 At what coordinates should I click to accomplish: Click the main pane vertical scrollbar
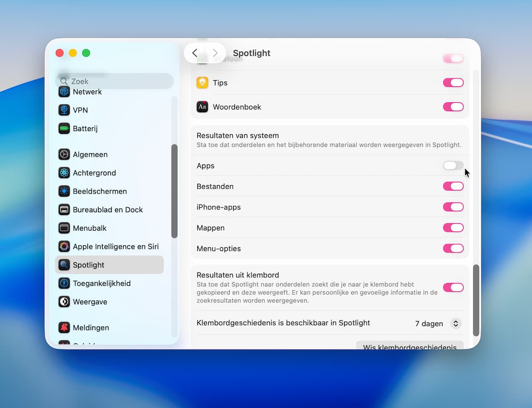[x=476, y=300]
